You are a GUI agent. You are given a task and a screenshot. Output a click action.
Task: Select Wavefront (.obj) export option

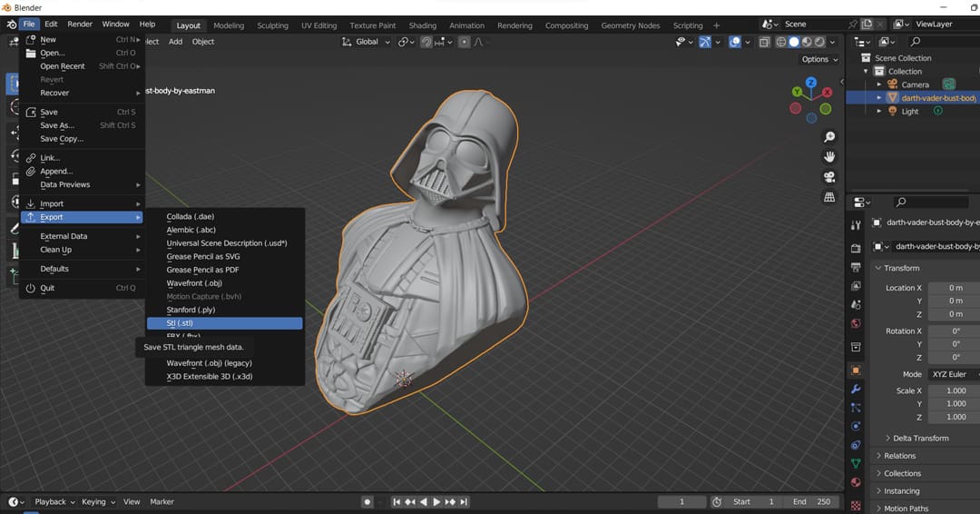pos(224,283)
